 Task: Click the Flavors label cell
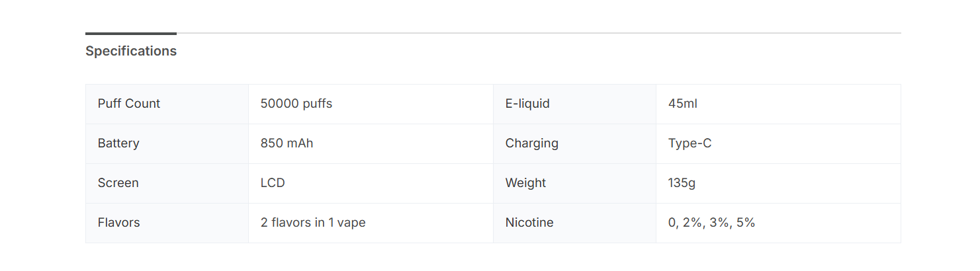tap(119, 223)
